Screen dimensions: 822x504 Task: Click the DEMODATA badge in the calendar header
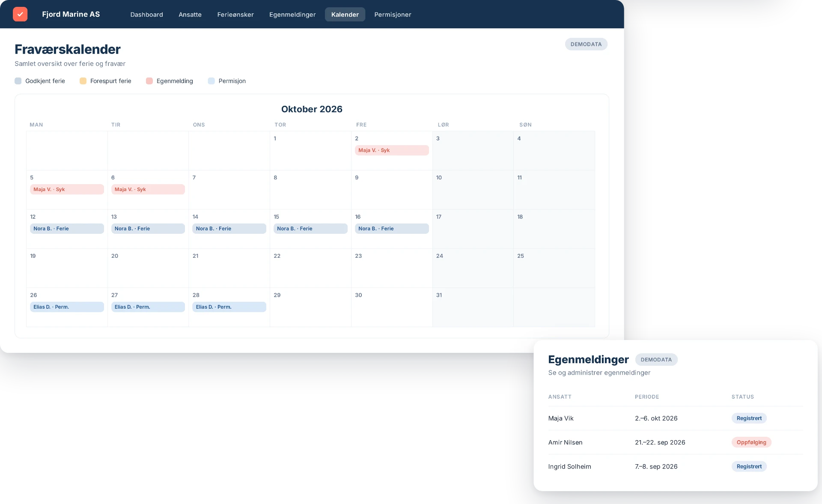(x=586, y=44)
